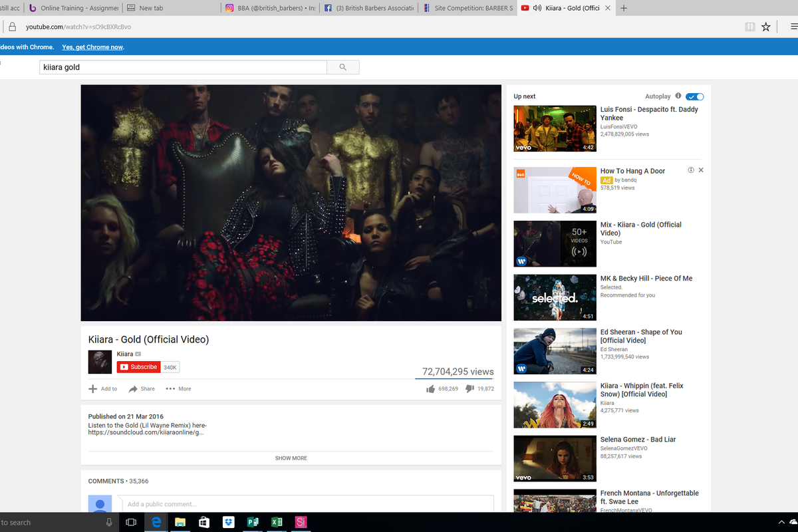Click the info icon on the ad
Screen dimensions: 798x532
click(691, 170)
